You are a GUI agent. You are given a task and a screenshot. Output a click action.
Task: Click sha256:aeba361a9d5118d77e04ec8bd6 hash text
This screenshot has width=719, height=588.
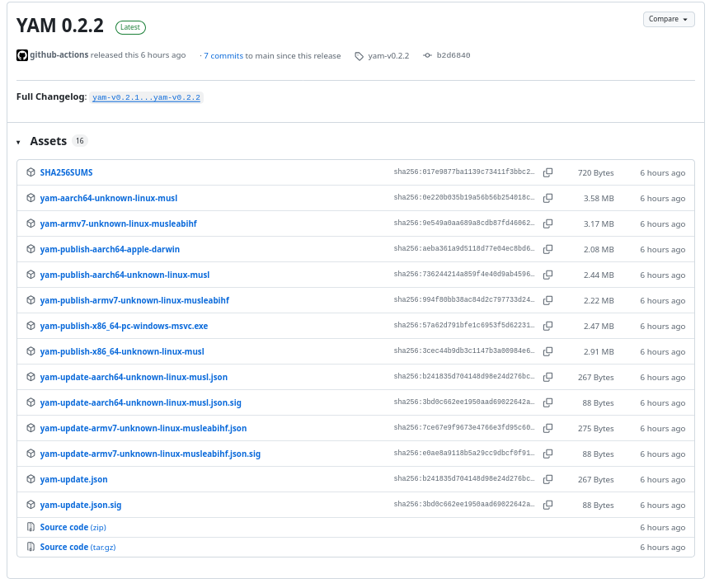(464, 248)
